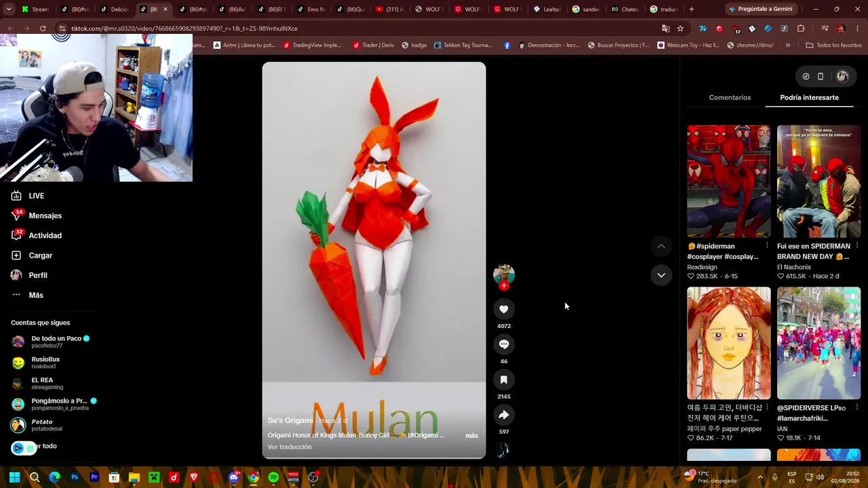Click the coins icon in the top-right pill
The image size is (868, 488).
806,77
